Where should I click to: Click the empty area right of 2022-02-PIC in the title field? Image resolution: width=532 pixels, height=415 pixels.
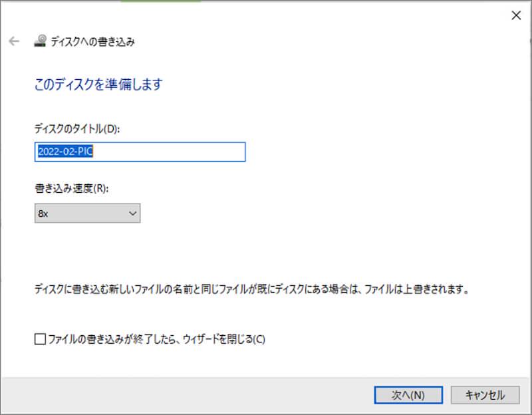pyautogui.click(x=180, y=152)
